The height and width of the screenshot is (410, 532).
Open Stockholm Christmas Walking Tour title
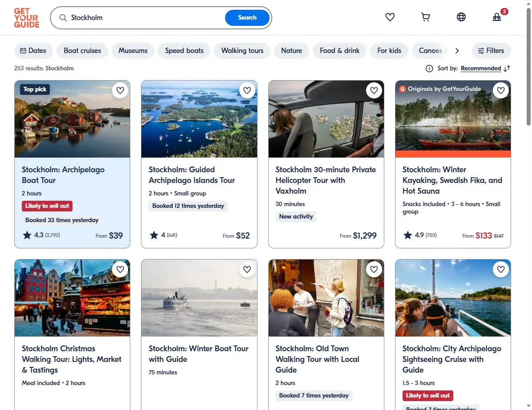pyautogui.click(x=72, y=359)
